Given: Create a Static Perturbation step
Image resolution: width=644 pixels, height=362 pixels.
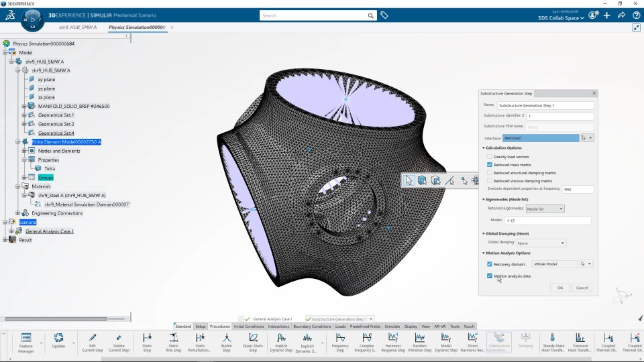Looking at the screenshot, I should (x=200, y=343).
